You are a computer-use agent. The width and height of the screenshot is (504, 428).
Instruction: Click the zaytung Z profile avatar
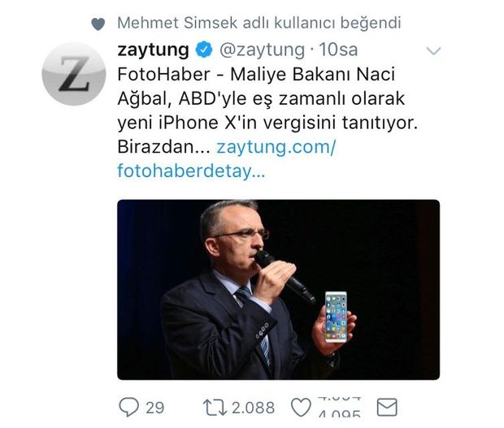coord(74,74)
